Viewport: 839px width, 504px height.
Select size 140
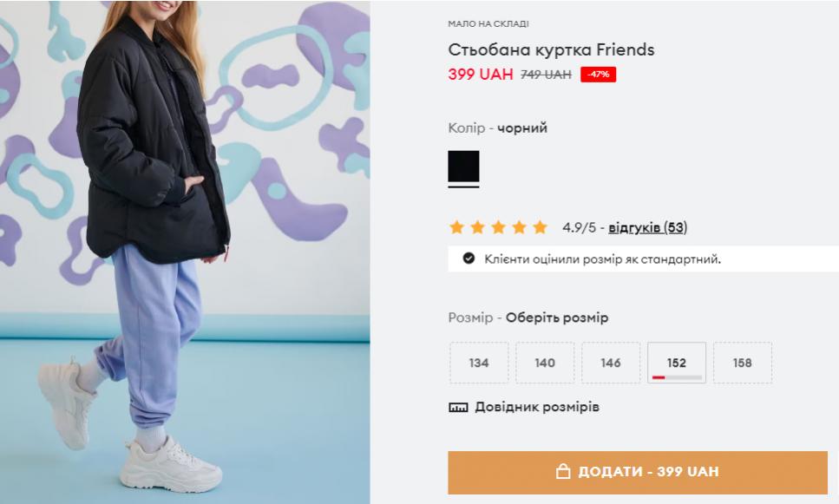545,363
